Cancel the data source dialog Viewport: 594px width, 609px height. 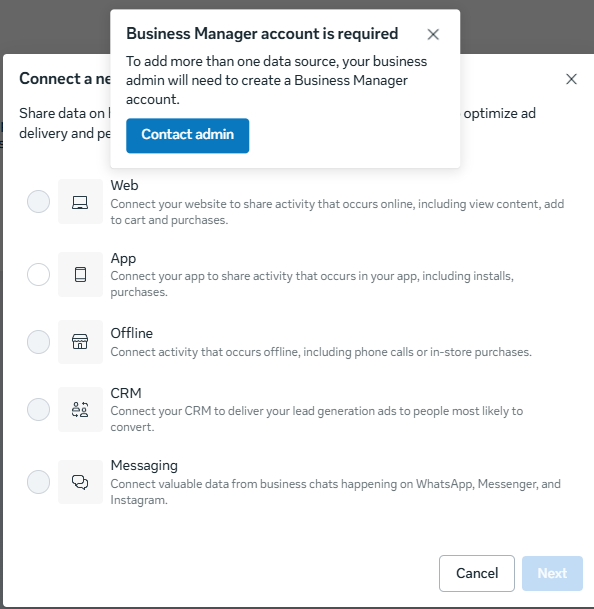pyautogui.click(x=477, y=573)
